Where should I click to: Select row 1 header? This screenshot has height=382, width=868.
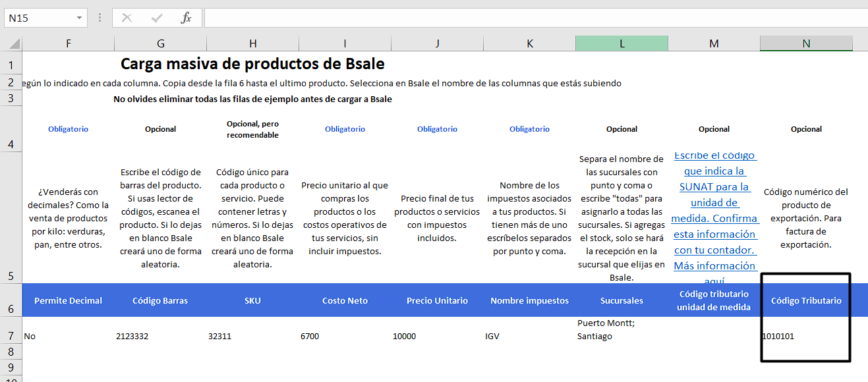(x=11, y=65)
